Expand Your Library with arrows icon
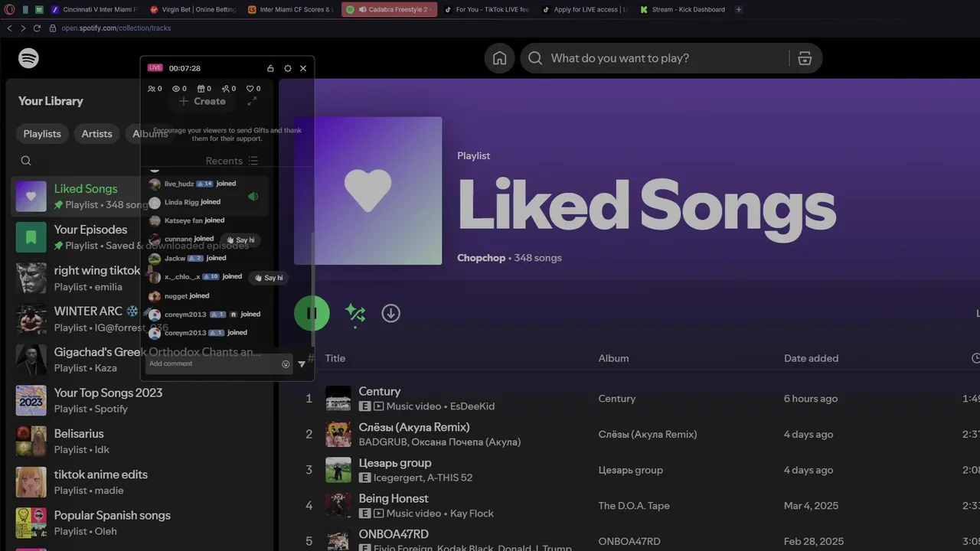The image size is (980, 551). 253,101
